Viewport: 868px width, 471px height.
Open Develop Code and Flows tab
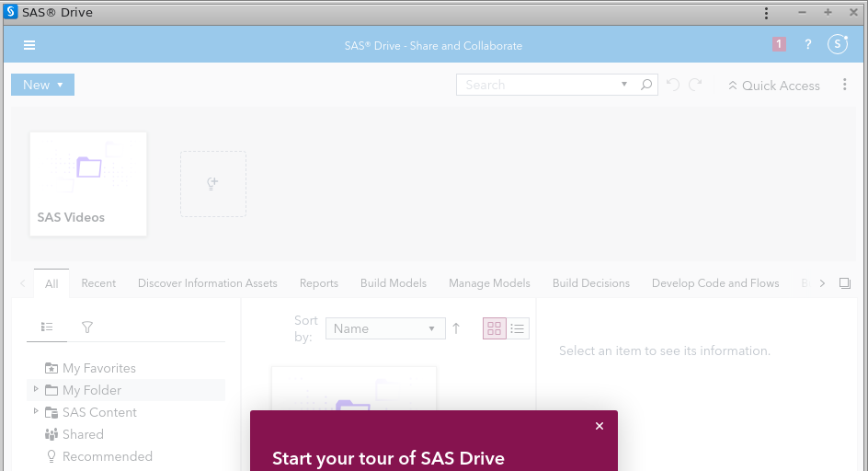[715, 283]
